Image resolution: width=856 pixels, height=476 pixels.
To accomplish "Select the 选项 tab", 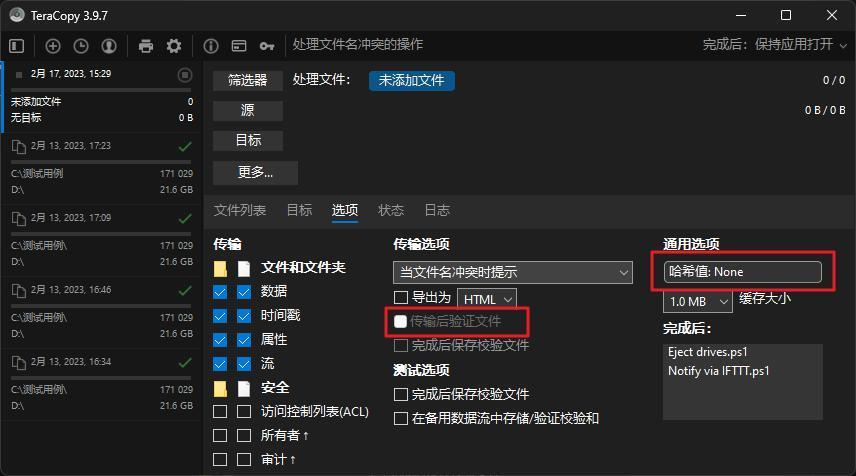I will [344, 210].
